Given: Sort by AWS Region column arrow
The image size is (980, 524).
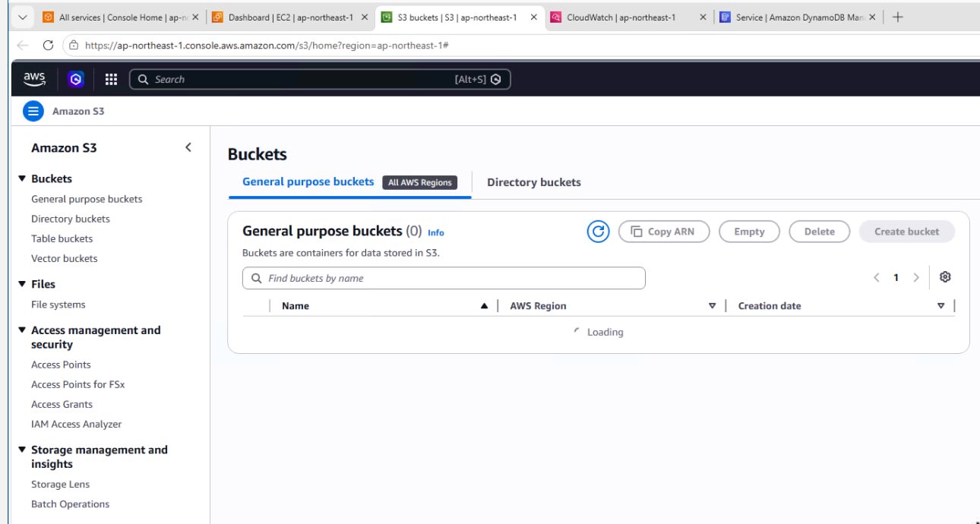Looking at the screenshot, I should point(712,306).
